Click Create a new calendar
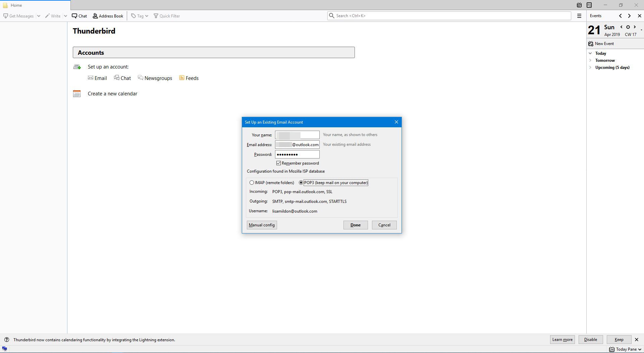The width and height of the screenshot is (644, 353). (112, 94)
